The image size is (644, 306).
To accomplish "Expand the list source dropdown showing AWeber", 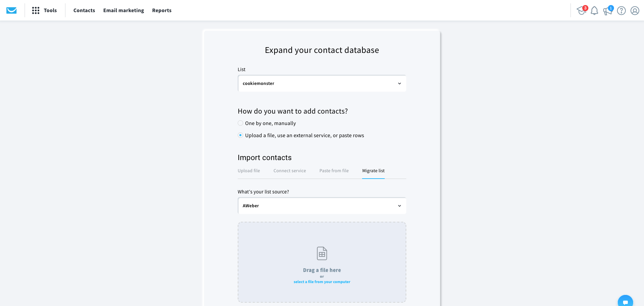I will 322,206.
